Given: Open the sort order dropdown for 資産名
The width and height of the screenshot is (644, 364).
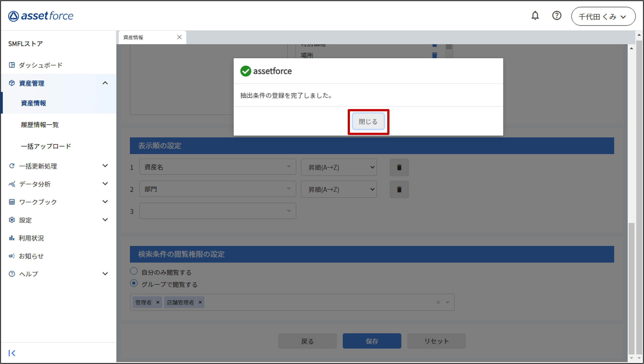Looking at the screenshot, I should 339,167.
